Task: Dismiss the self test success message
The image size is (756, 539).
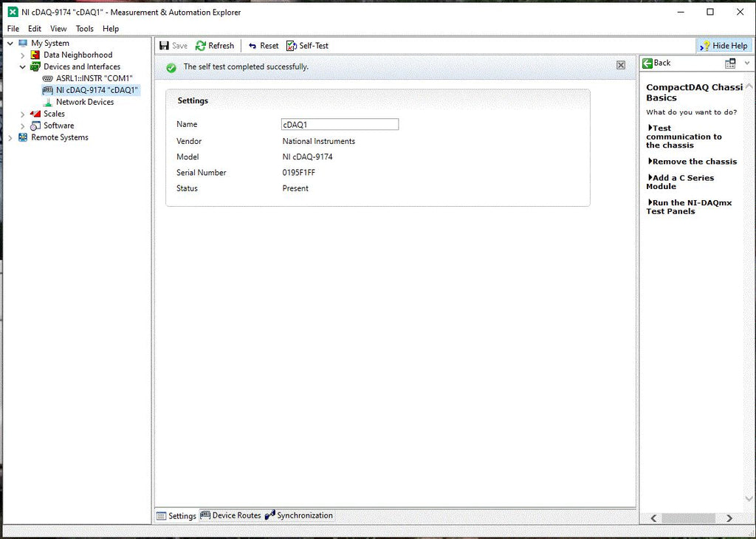Action: [621, 65]
